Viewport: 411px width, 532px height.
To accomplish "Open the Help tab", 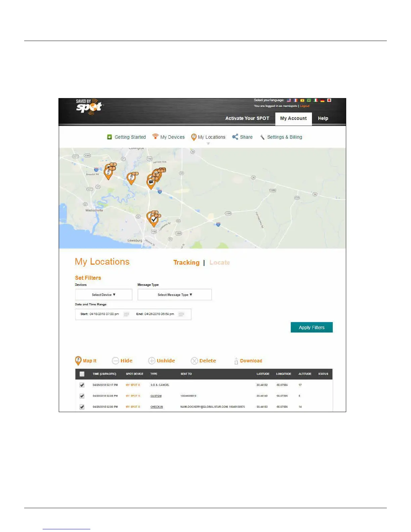I will point(323,118).
